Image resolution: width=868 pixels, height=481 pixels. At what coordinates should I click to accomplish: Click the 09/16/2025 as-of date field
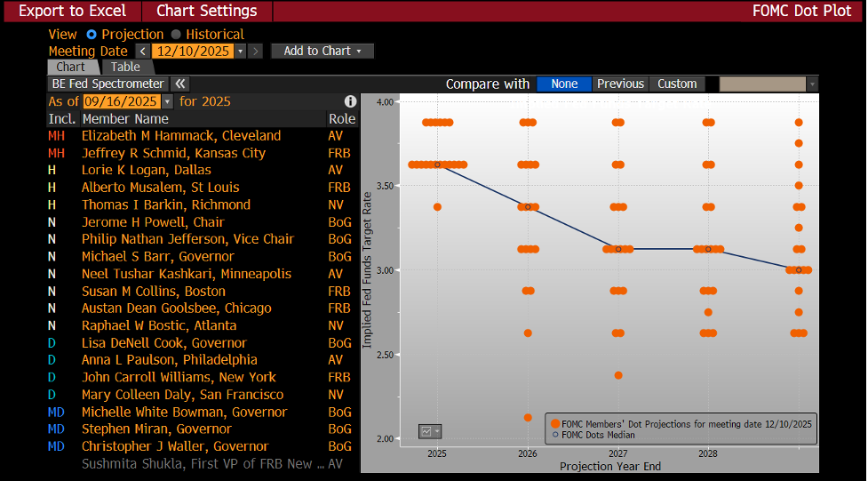(x=122, y=101)
